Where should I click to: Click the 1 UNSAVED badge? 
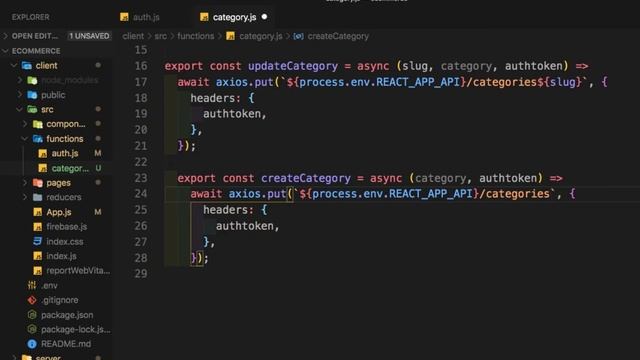(89, 36)
